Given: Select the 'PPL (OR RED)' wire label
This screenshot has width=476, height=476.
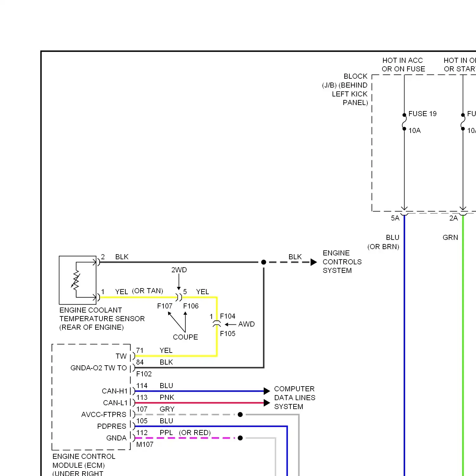Looking at the screenshot, I should 185,433.
